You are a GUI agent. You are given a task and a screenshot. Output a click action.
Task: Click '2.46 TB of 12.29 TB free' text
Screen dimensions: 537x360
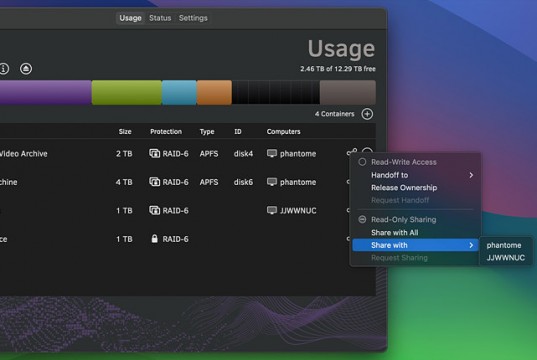click(338, 69)
